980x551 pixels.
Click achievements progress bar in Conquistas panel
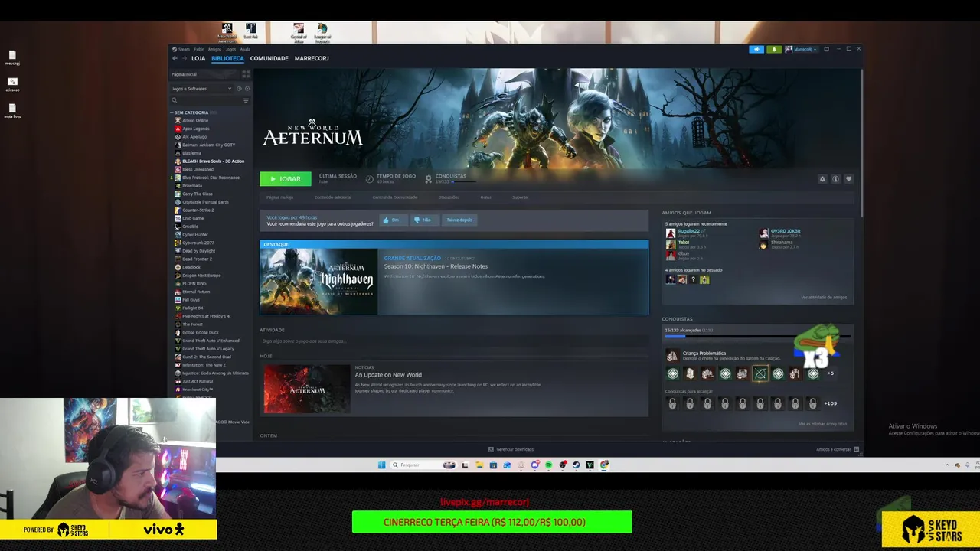(x=757, y=337)
